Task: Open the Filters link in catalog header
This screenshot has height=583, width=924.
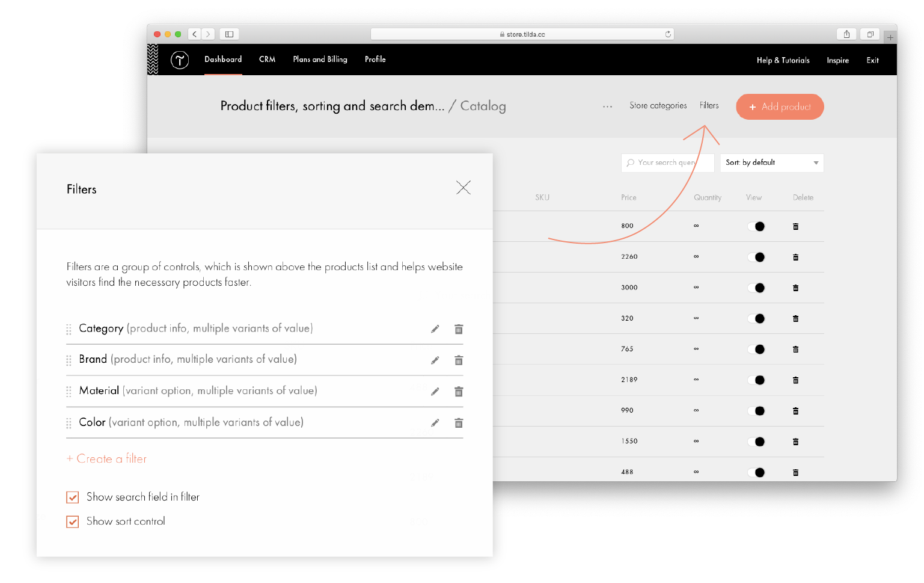Action: [709, 106]
